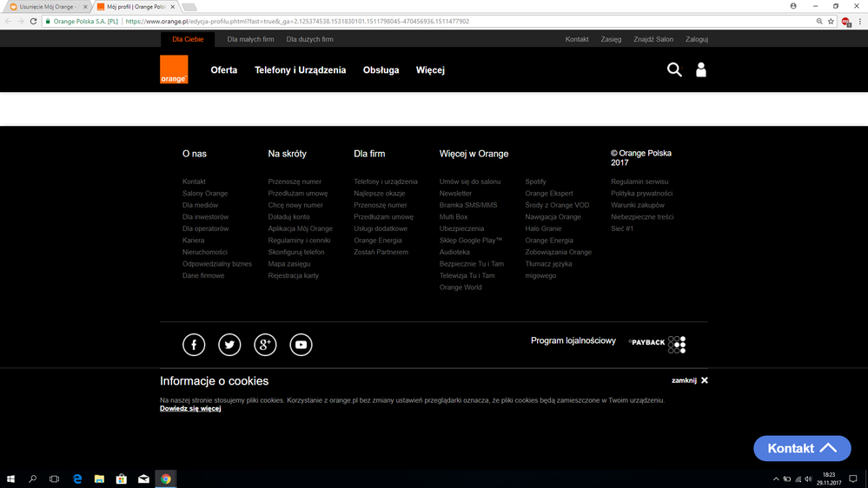Click the Payback loyalty program logo
This screenshot has width=868, height=488.
coord(658,344)
